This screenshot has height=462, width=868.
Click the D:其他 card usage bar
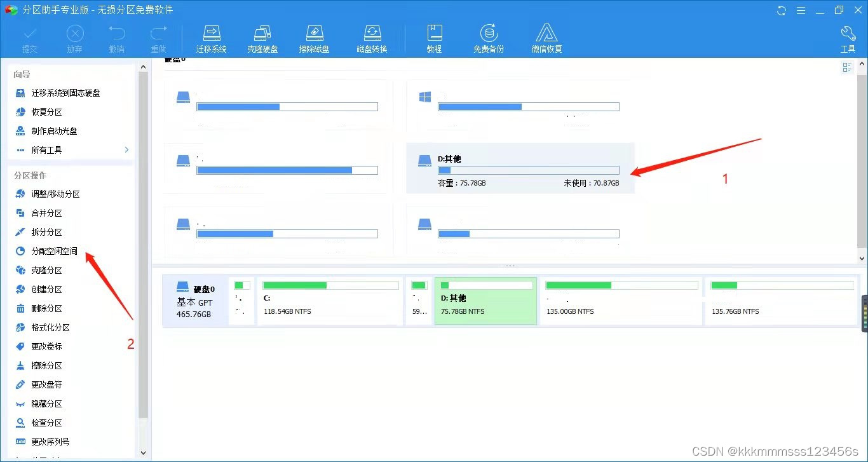528,170
